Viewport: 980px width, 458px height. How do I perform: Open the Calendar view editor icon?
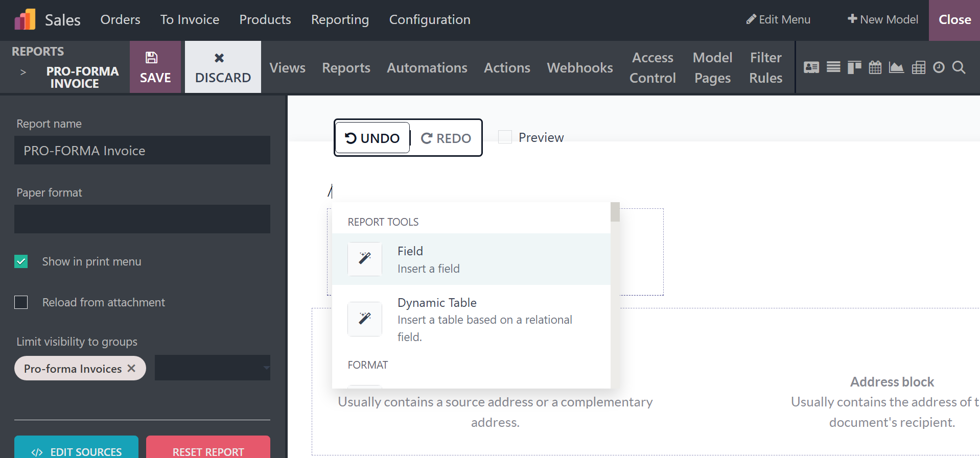point(875,67)
